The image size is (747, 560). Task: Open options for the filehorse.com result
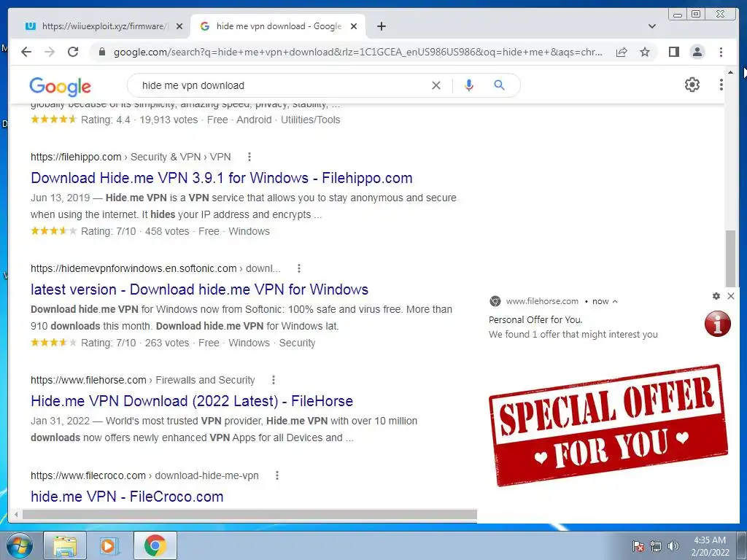click(273, 380)
